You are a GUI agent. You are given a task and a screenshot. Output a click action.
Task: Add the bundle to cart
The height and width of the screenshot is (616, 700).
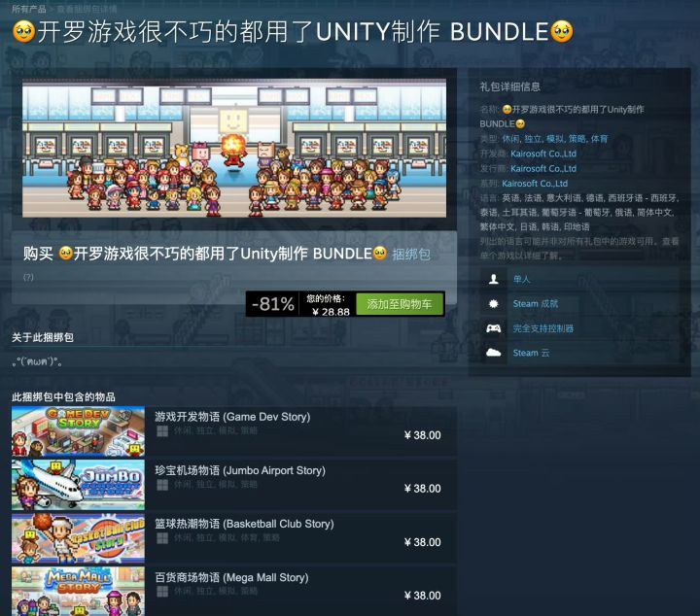coord(400,304)
